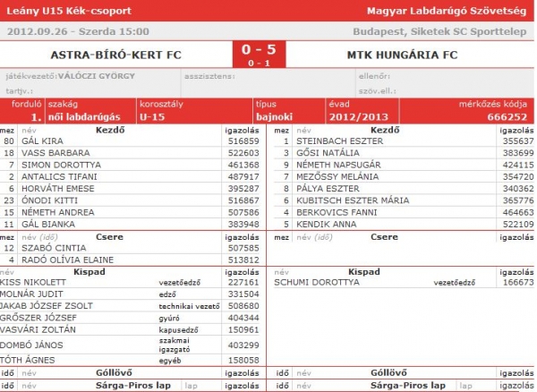
Task: Click registration number 516859
Action: click(243, 141)
